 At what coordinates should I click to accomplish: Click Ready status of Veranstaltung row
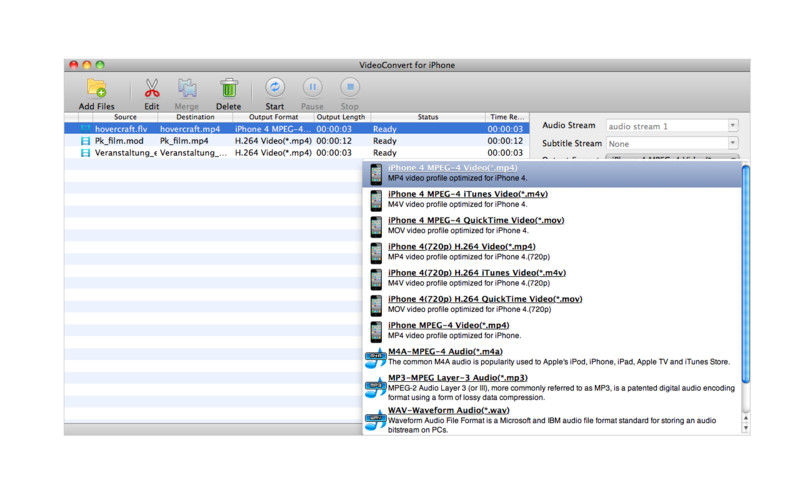(385, 153)
